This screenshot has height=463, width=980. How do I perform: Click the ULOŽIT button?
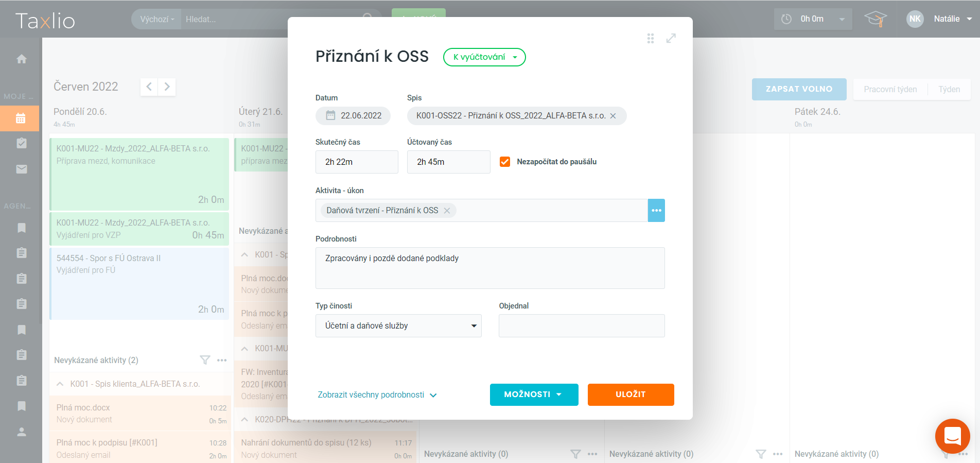[x=631, y=395]
